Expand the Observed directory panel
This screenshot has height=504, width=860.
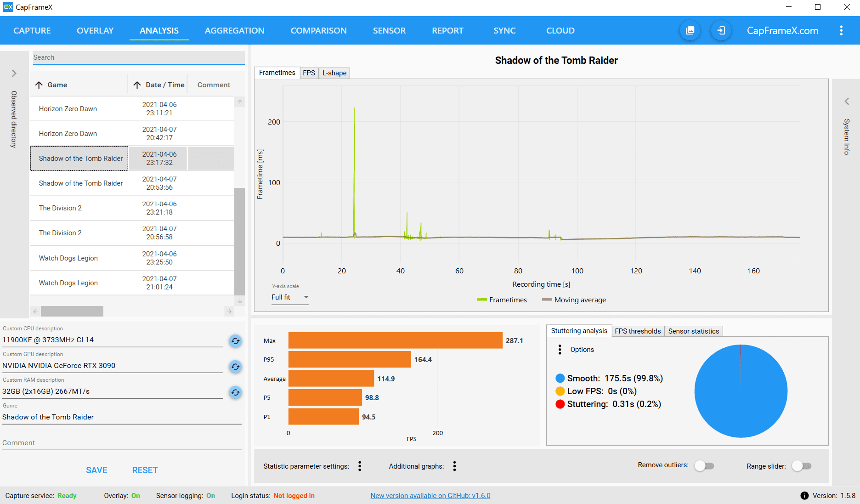pyautogui.click(x=14, y=74)
